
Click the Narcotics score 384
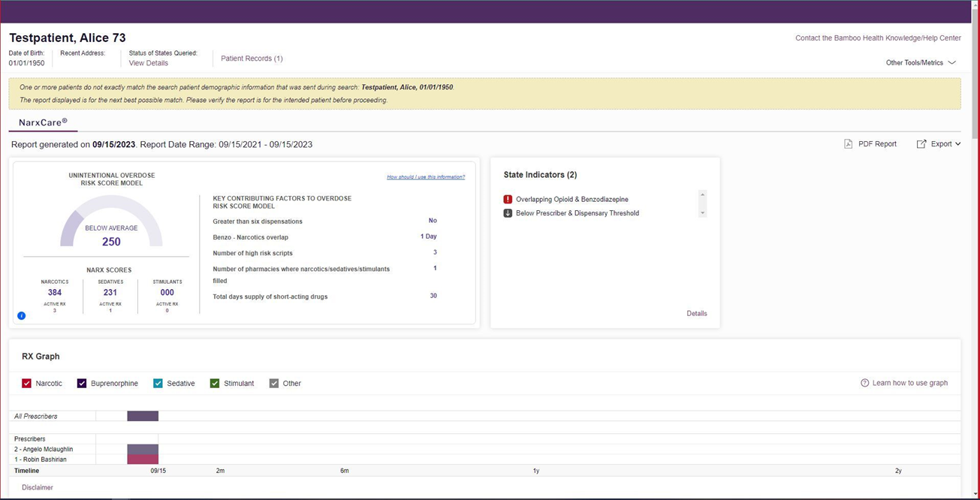coord(55,293)
